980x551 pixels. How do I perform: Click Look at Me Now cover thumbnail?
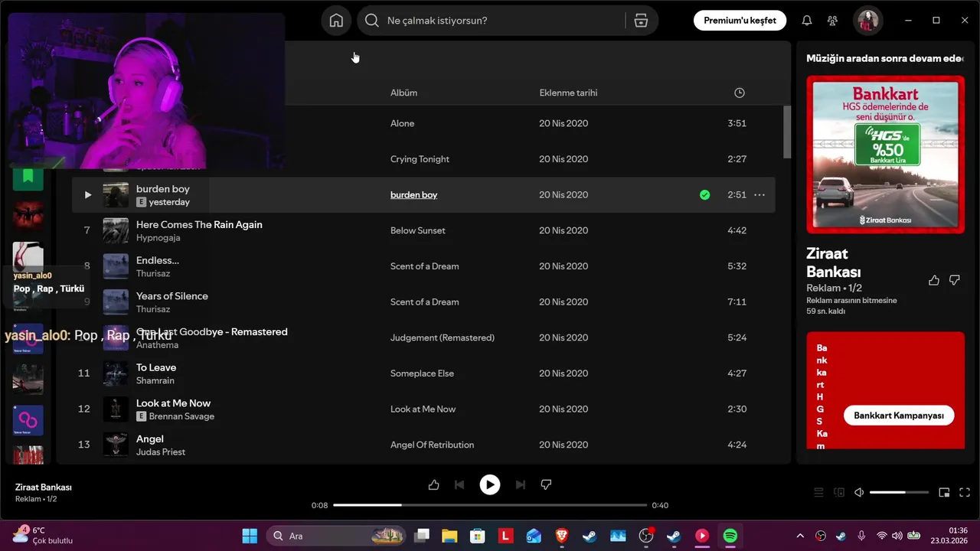click(116, 409)
